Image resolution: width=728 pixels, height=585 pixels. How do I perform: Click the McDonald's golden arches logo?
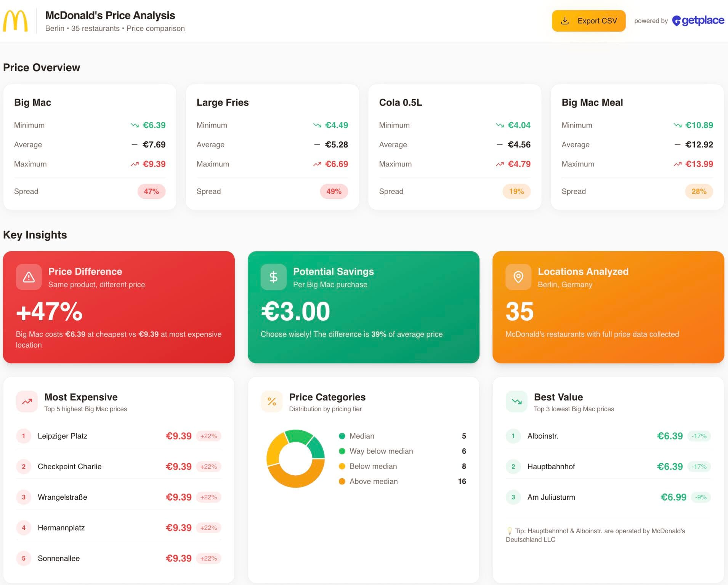tap(15, 21)
